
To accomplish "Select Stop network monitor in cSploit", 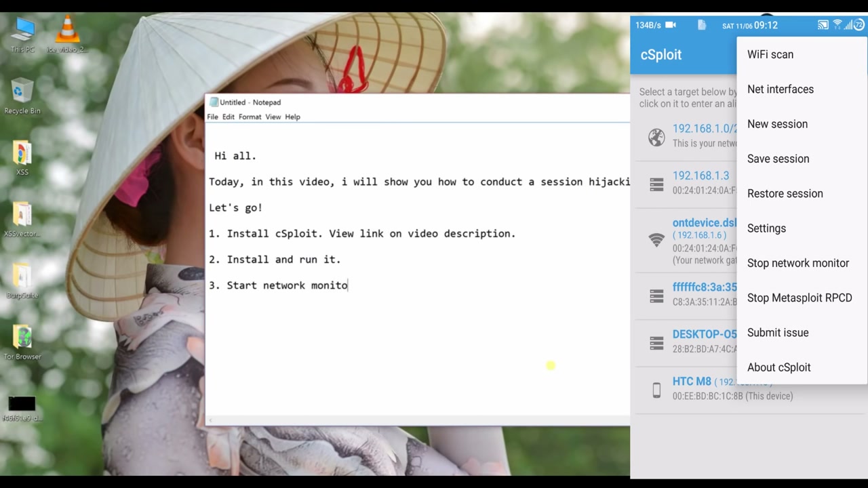I will (802, 263).
